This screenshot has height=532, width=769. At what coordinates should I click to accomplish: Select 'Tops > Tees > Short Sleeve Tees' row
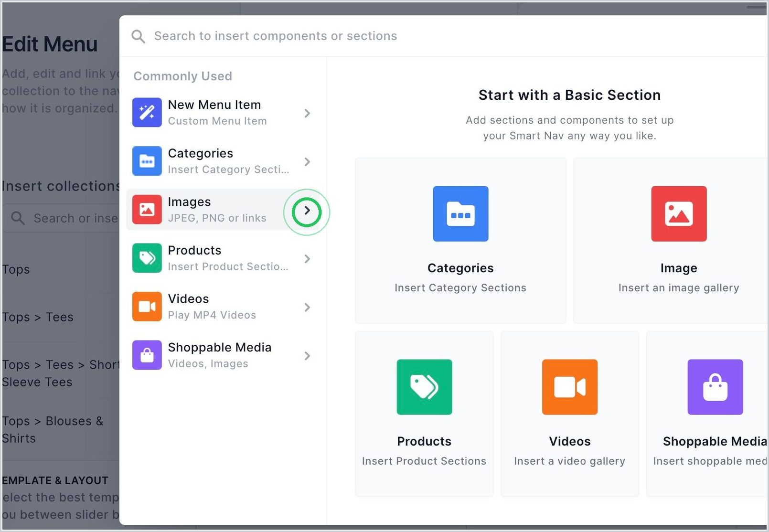60,373
